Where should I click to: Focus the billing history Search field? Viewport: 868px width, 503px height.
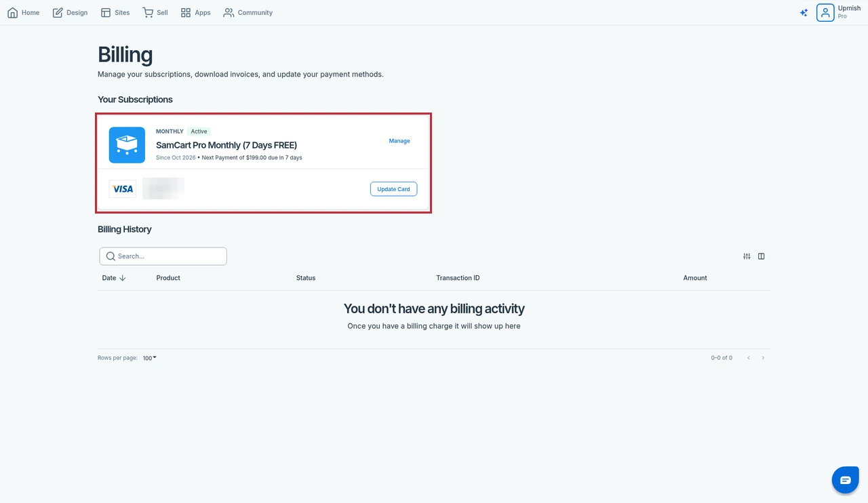163,256
